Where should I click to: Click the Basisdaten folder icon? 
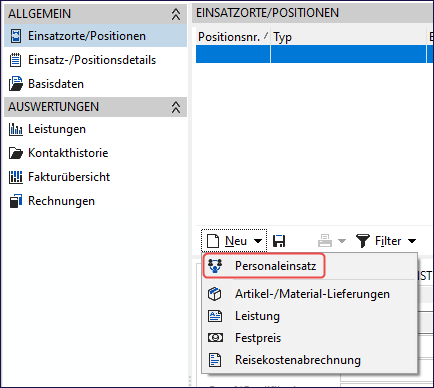click(16, 84)
